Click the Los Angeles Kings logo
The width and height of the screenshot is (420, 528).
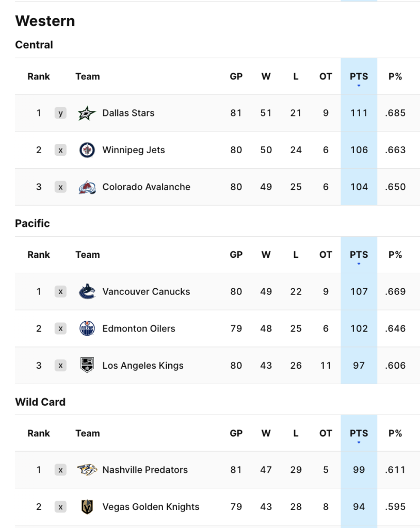(x=87, y=366)
